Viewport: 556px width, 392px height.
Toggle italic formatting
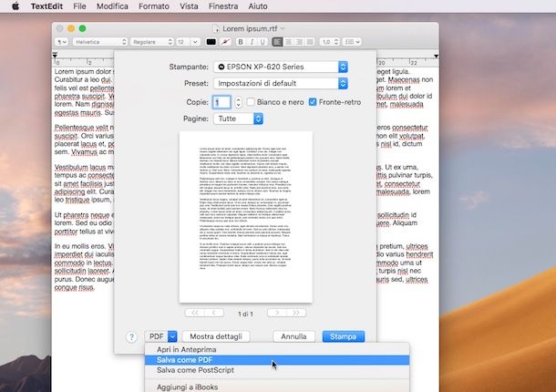pyautogui.click(x=252, y=42)
